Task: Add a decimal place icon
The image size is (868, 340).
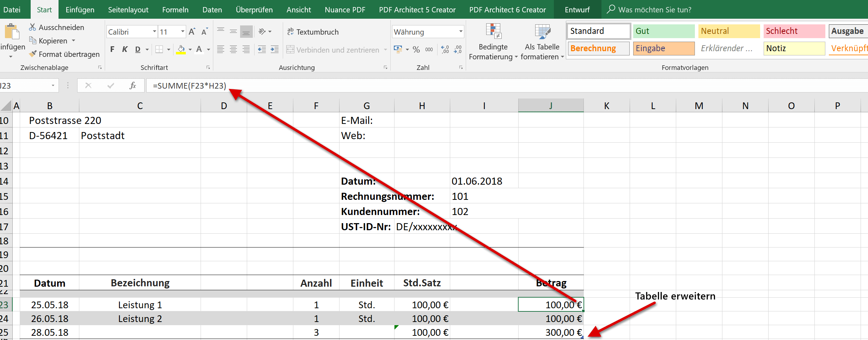Action: click(x=445, y=49)
